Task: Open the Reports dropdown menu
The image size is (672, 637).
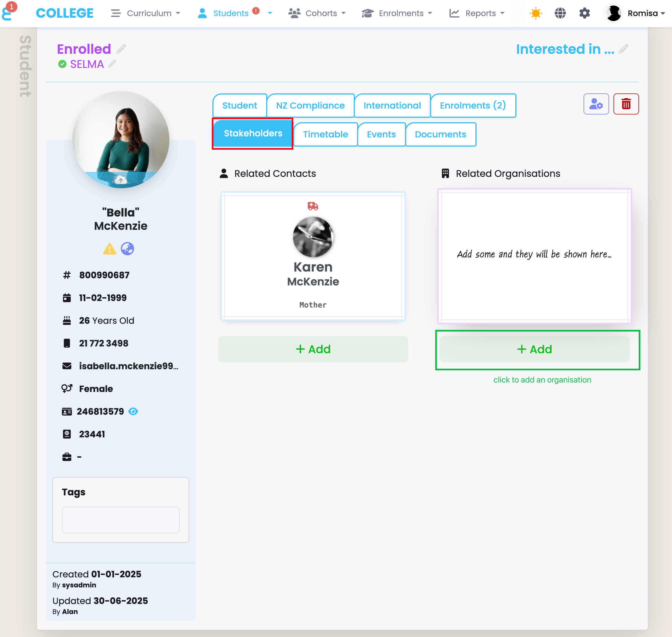Action: point(477,13)
